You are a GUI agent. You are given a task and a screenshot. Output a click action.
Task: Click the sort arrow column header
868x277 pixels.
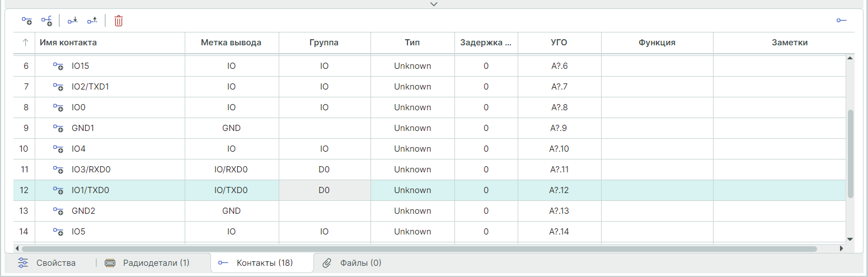[x=25, y=43]
